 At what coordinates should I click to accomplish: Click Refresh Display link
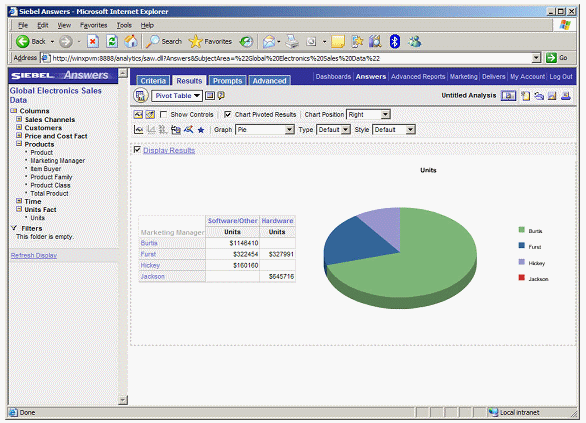coord(34,255)
